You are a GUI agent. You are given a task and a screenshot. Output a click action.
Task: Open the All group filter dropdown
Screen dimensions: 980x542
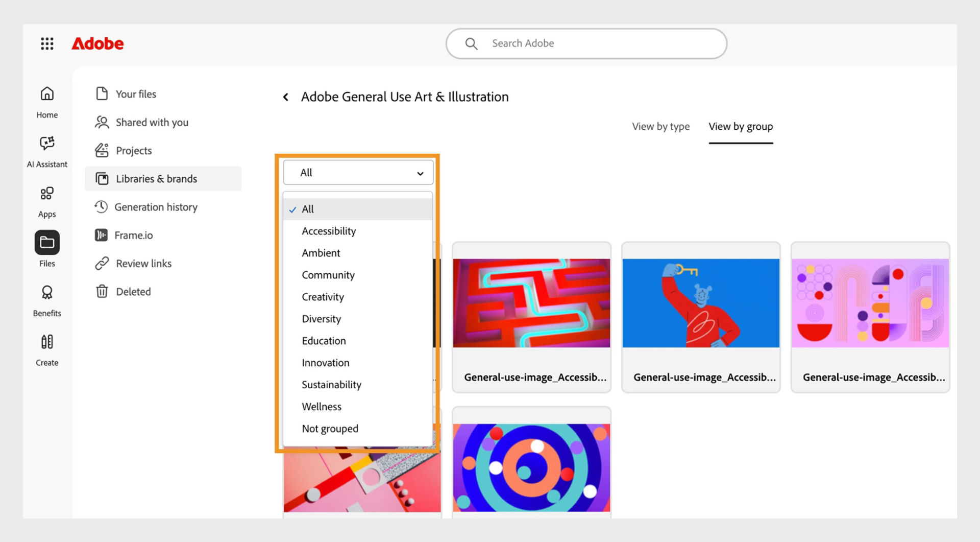[x=358, y=173]
